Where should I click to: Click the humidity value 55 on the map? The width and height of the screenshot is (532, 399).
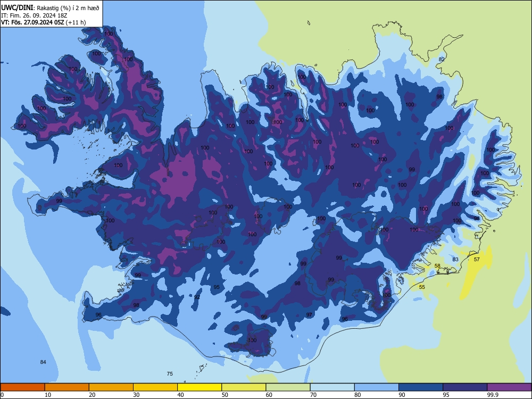coord(422,287)
